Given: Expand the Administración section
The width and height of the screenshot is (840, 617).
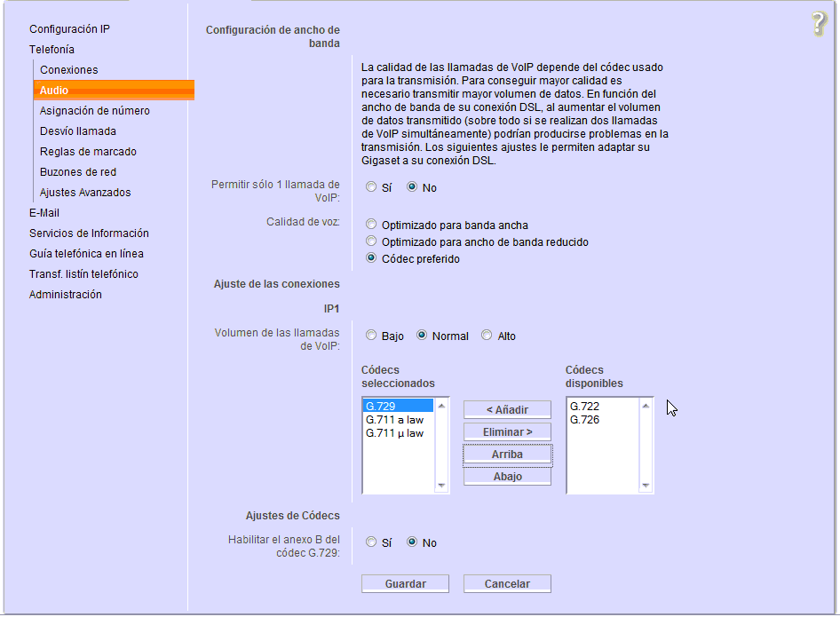Looking at the screenshot, I should click(65, 295).
